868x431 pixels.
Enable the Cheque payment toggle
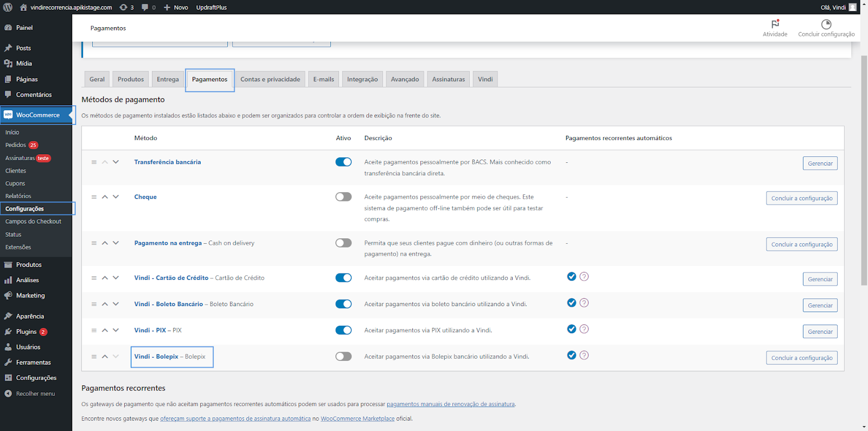click(x=343, y=197)
